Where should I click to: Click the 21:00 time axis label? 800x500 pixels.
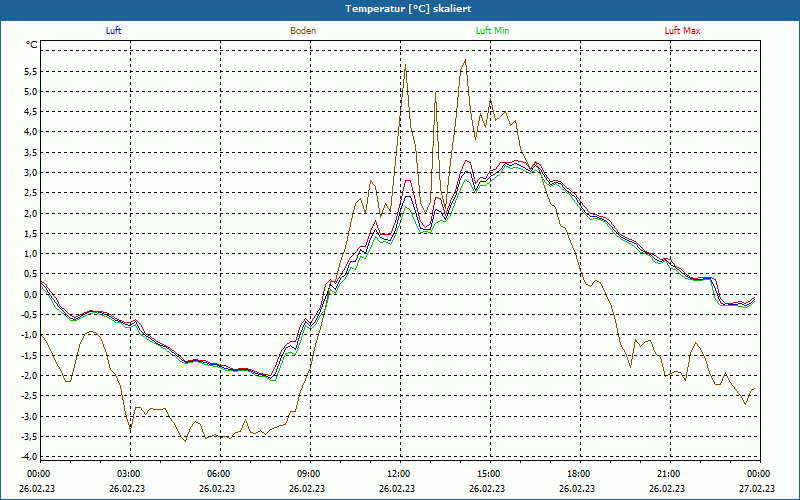tap(669, 474)
